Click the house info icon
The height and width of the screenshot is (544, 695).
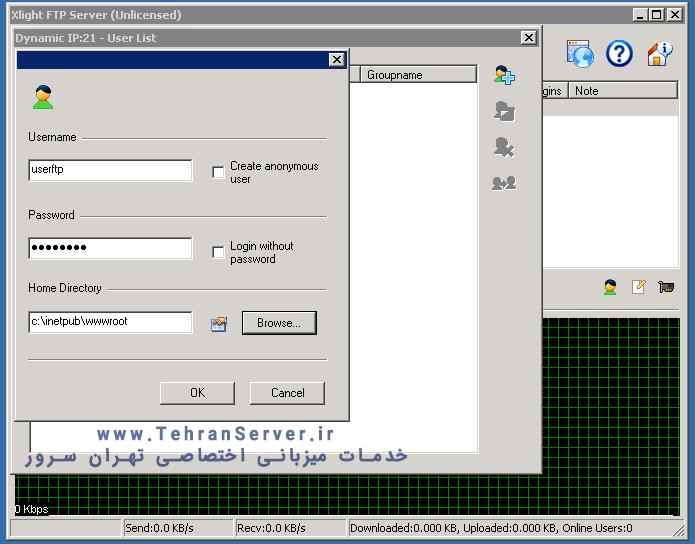[x=659, y=54]
